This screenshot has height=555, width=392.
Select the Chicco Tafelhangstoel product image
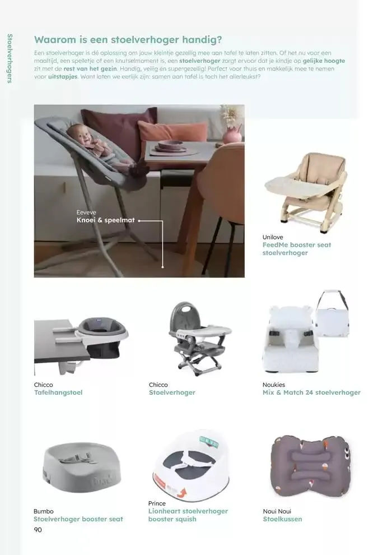click(x=81, y=346)
